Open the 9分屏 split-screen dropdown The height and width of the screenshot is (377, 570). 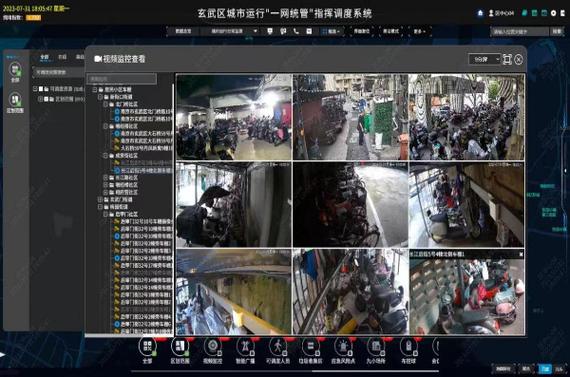tap(485, 59)
